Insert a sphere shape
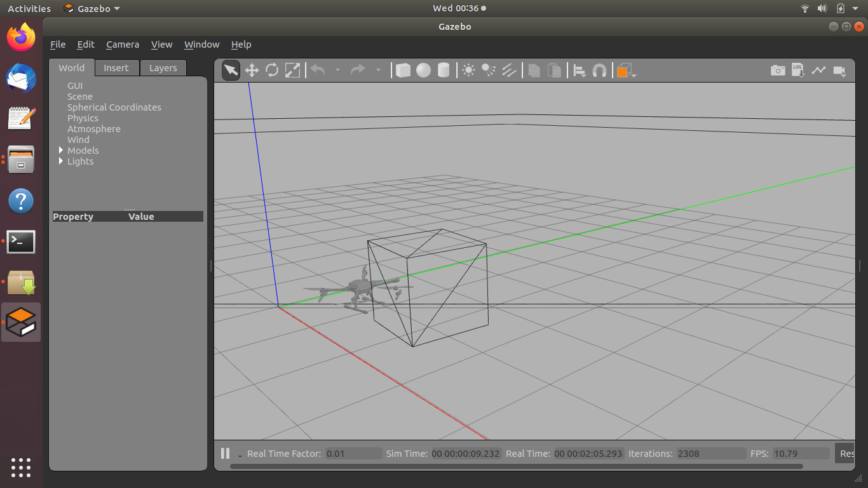The image size is (868, 488). [x=423, y=71]
